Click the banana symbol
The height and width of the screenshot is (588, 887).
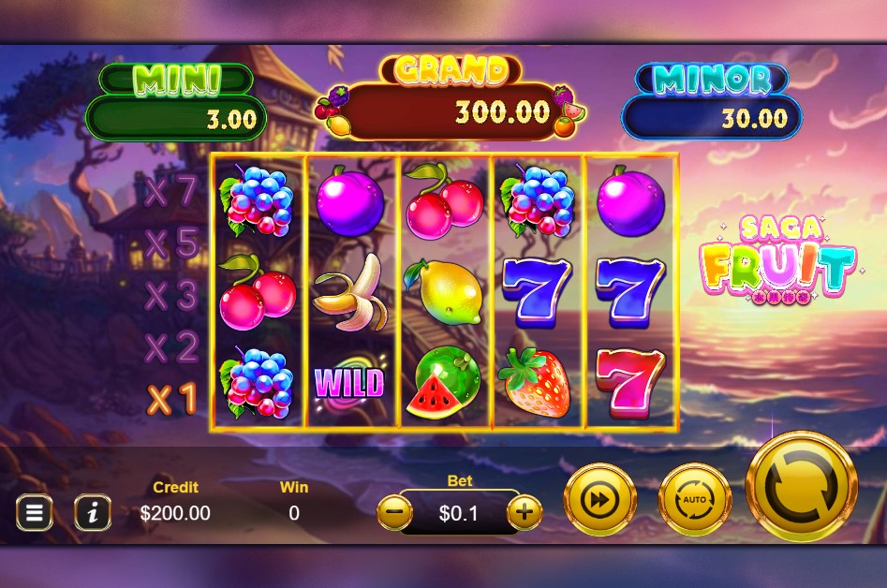[350, 292]
